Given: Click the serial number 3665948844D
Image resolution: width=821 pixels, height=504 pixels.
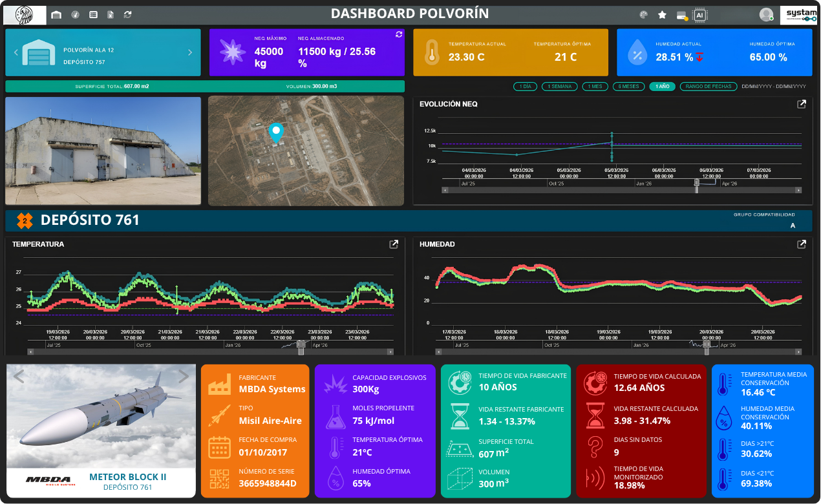Looking at the screenshot, I should [x=268, y=483].
